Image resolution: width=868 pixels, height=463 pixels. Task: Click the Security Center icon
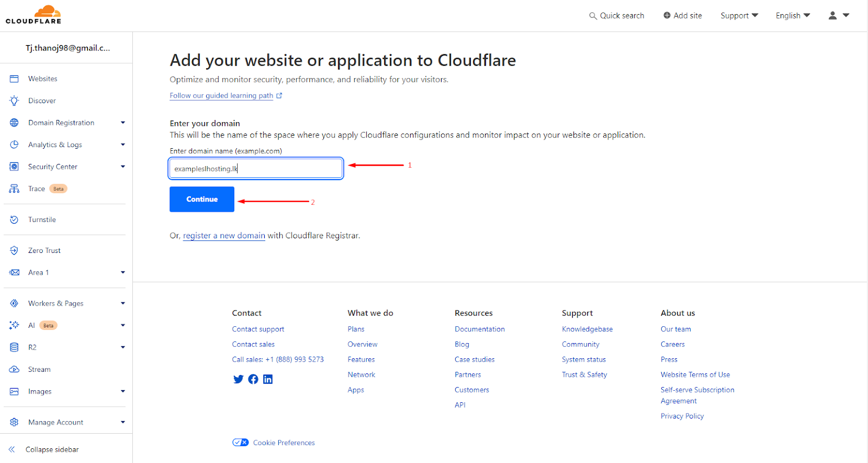click(14, 167)
